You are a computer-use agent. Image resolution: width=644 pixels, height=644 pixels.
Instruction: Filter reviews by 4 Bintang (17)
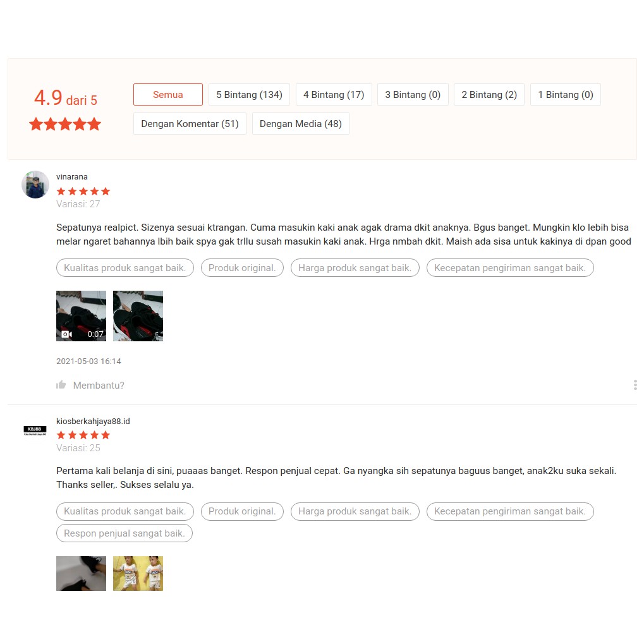pyautogui.click(x=334, y=94)
